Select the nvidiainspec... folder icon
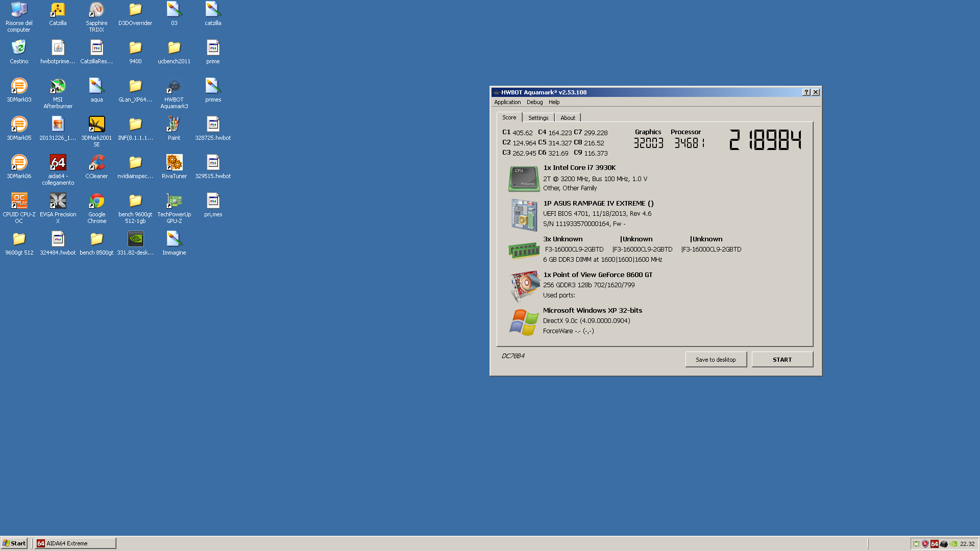Image resolution: width=980 pixels, height=551 pixels. (135, 166)
